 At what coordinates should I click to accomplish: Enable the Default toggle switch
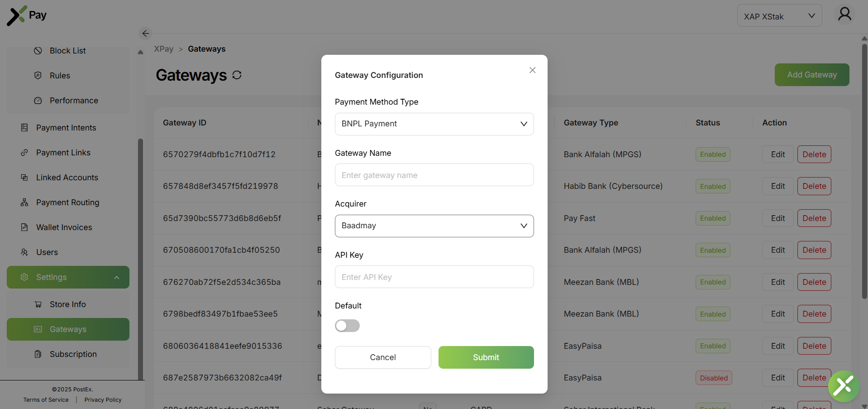click(347, 326)
